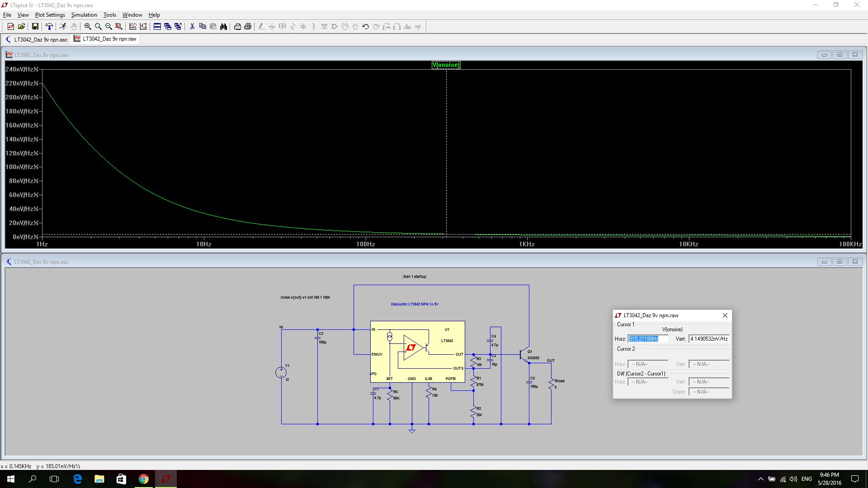This screenshot has width=868, height=488.
Task: Select the Pan magnifier tool
Action: [x=98, y=27]
